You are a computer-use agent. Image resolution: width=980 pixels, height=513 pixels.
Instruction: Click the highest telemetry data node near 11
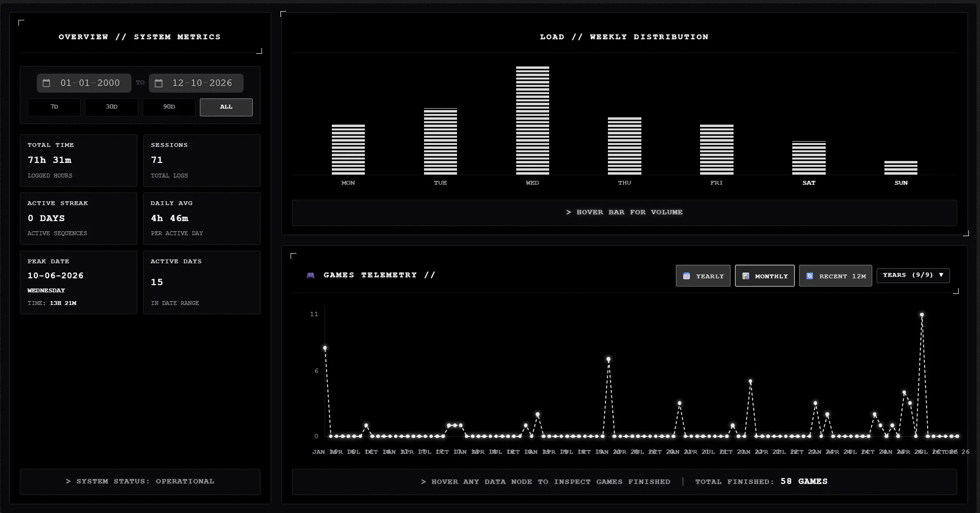(922, 315)
